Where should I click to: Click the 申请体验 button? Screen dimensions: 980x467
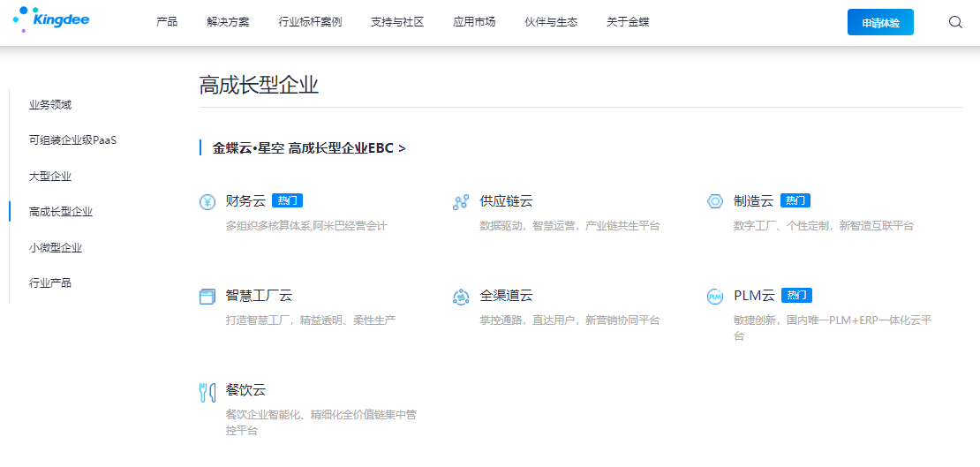tap(880, 22)
